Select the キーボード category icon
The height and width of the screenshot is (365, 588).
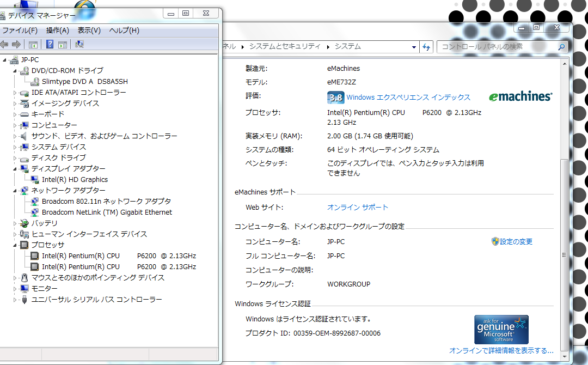(24, 114)
